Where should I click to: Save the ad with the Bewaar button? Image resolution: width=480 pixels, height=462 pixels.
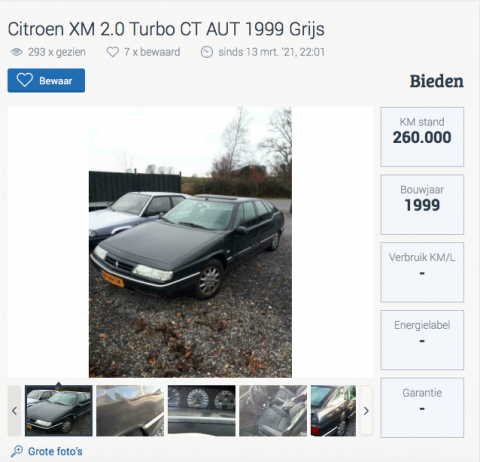coord(46,80)
